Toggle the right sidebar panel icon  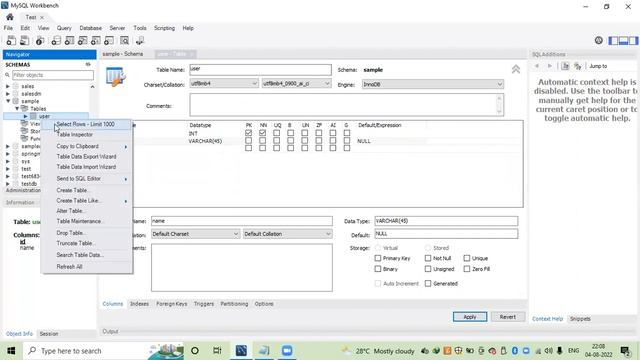pyautogui.click(x=633, y=40)
